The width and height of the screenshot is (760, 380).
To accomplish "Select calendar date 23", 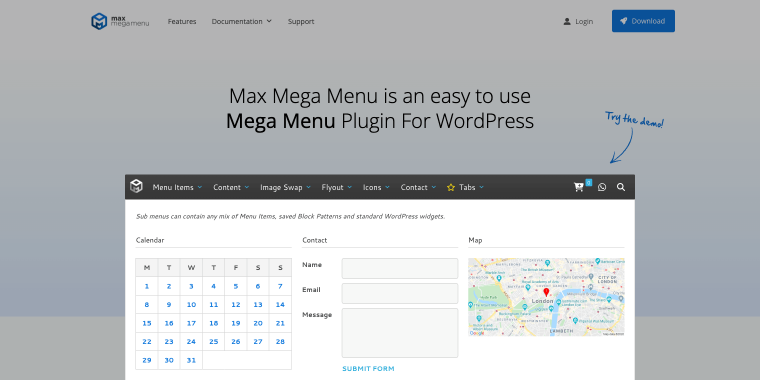I will (x=169, y=342).
